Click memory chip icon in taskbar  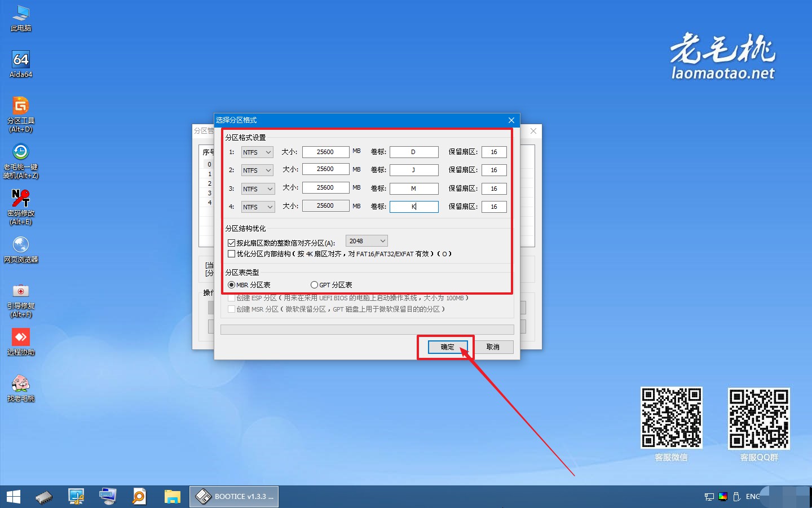point(43,497)
